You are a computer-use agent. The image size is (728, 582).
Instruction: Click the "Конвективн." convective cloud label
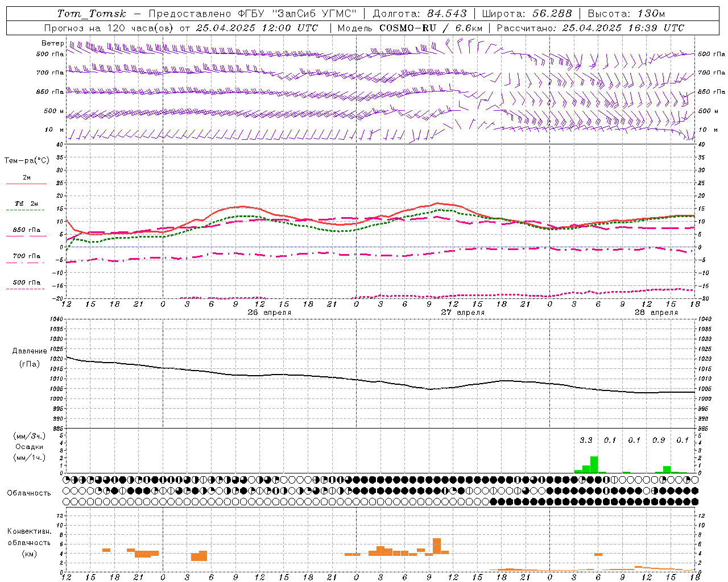point(30,531)
